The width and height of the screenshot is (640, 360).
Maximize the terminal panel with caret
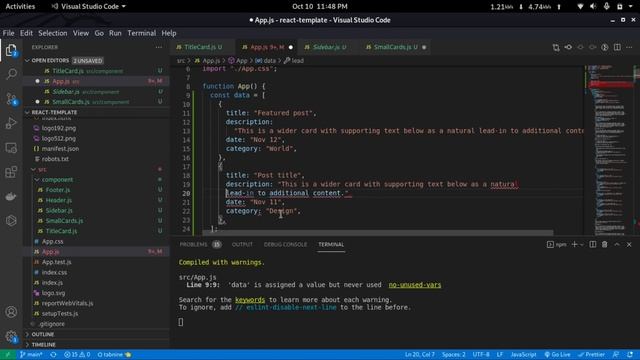click(x=617, y=244)
